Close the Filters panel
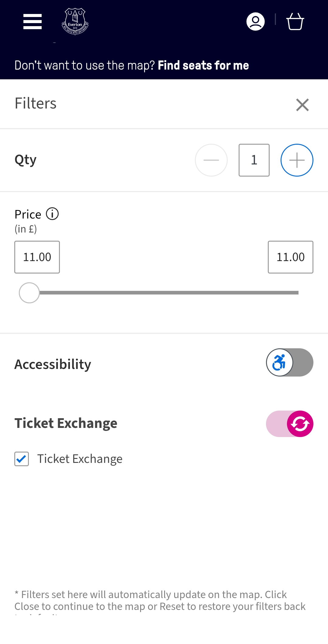Image resolution: width=328 pixels, height=644 pixels. (x=302, y=105)
